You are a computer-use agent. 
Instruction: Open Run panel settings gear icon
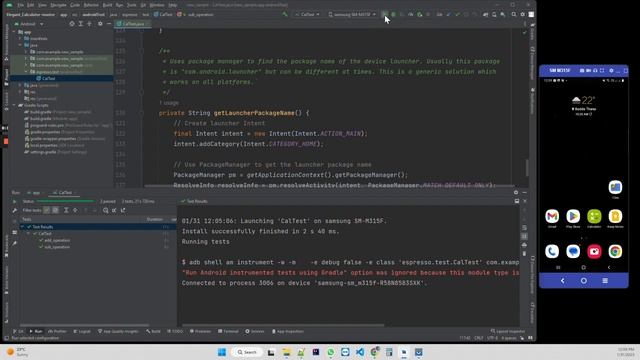point(516,192)
